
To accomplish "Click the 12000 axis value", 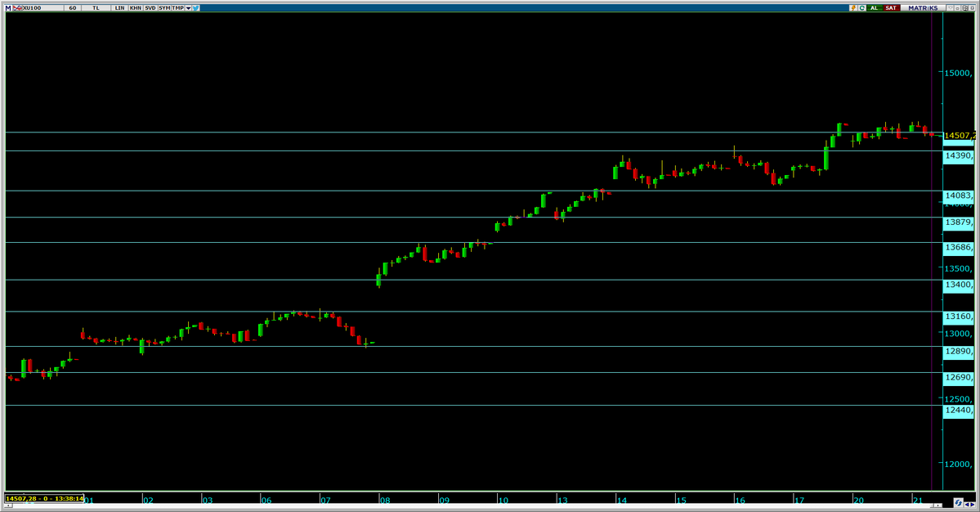I will tap(958, 465).
